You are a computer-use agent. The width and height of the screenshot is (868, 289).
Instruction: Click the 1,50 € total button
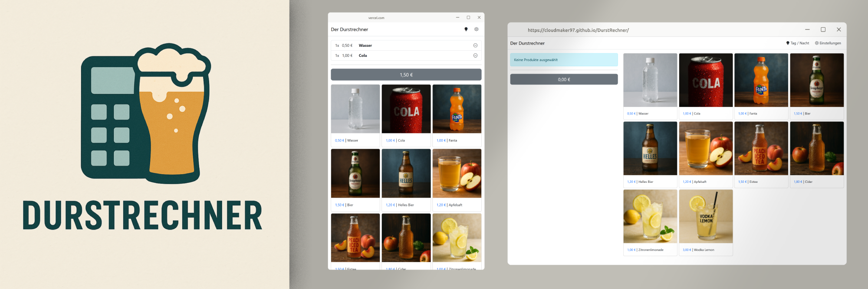[x=406, y=75]
